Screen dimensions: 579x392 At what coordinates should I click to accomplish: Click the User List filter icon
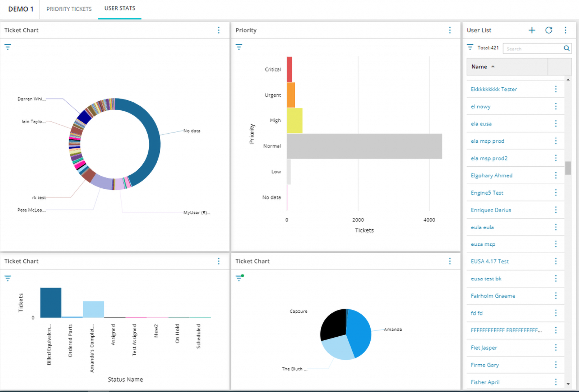click(x=470, y=47)
